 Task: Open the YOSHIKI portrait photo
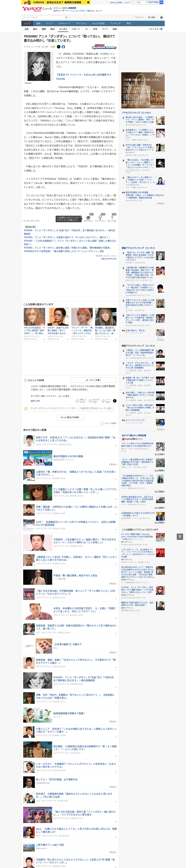pos(39,66)
